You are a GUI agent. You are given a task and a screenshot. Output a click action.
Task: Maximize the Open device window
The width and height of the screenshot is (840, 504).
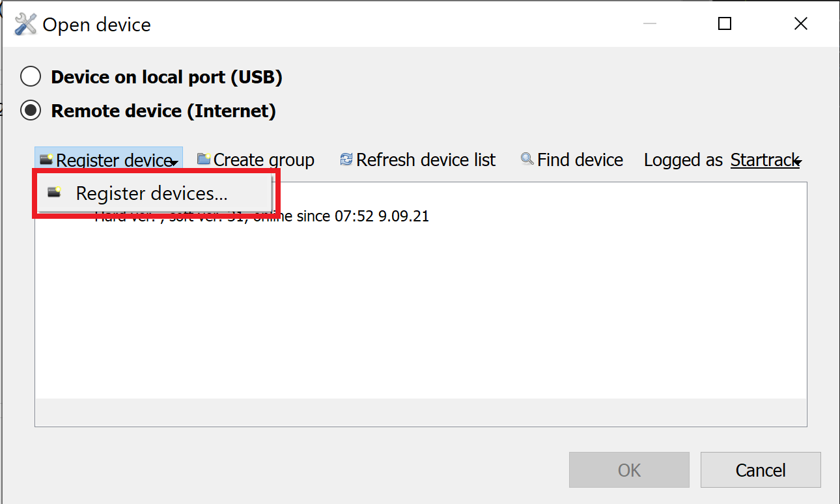[725, 24]
